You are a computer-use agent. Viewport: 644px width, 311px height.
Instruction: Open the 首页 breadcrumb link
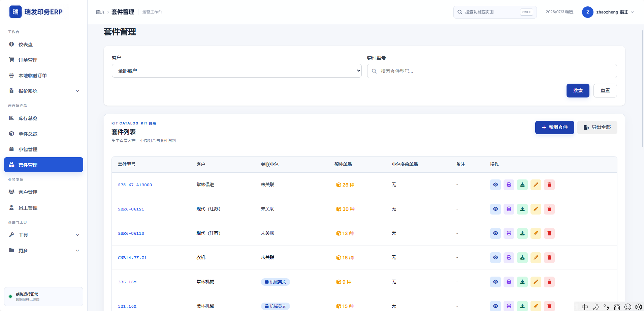point(100,12)
